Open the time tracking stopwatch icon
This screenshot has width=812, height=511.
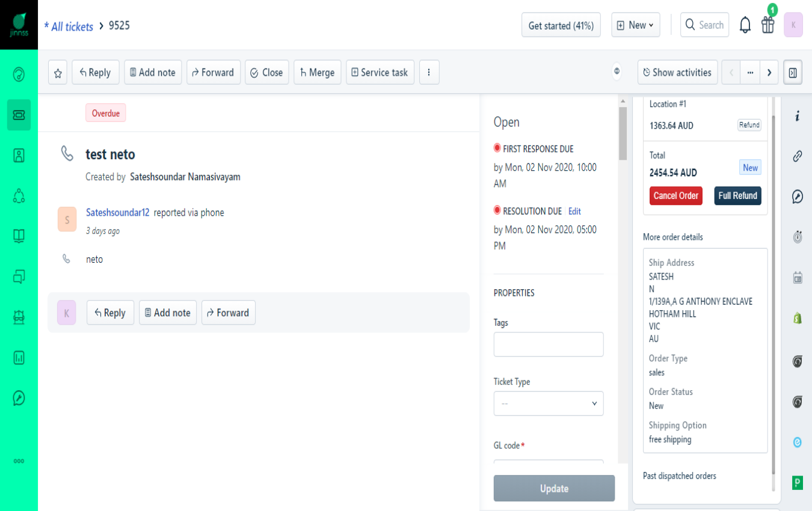[x=796, y=237]
